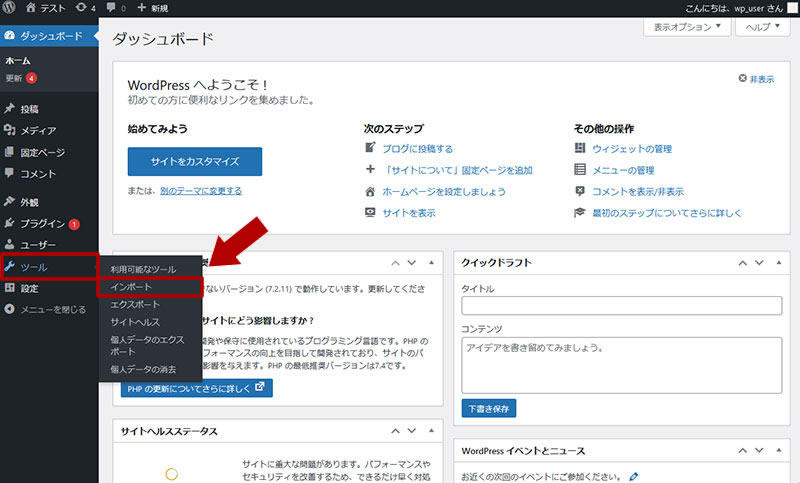The image size is (800, 483).
Task: Select 個人データのエクスポート from flyout
Action: click(x=147, y=346)
